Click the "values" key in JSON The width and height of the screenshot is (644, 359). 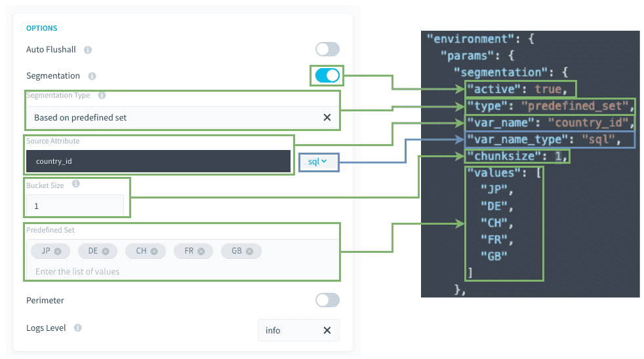[x=494, y=173]
